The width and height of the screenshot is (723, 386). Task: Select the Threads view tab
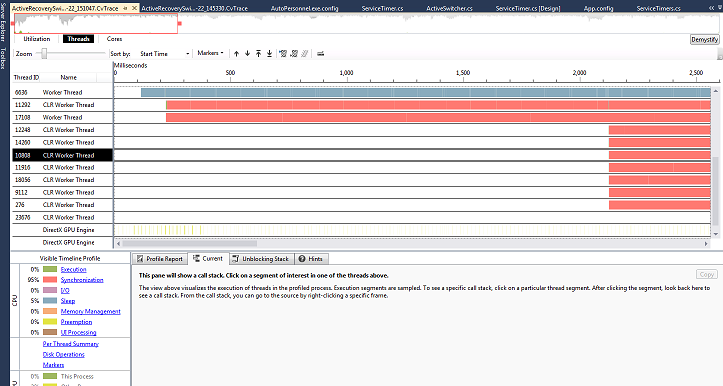78,39
